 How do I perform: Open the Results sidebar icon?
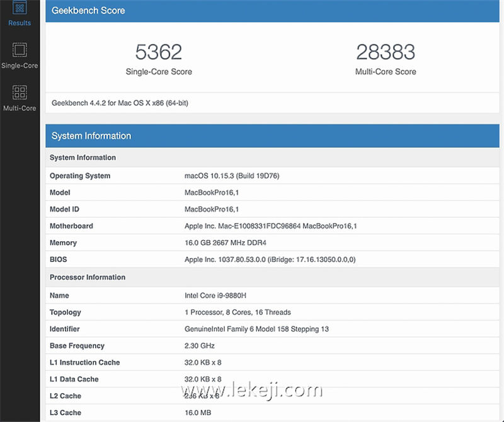click(20, 7)
